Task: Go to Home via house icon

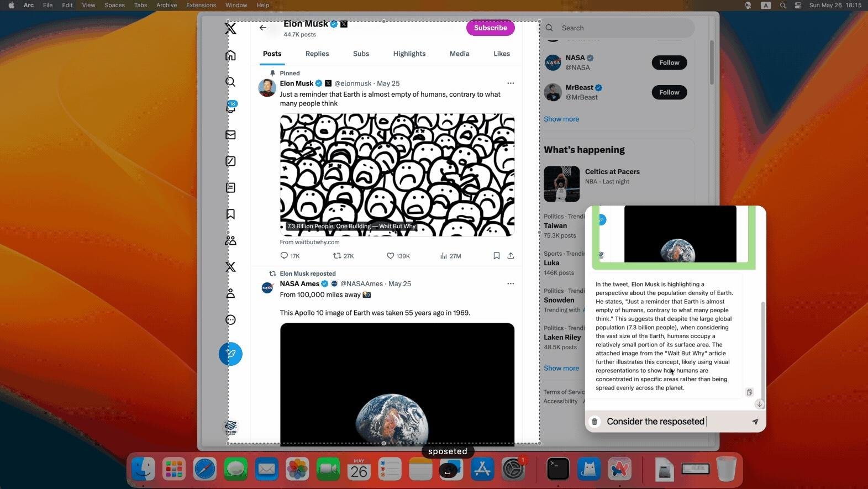Action: [x=231, y=55]
